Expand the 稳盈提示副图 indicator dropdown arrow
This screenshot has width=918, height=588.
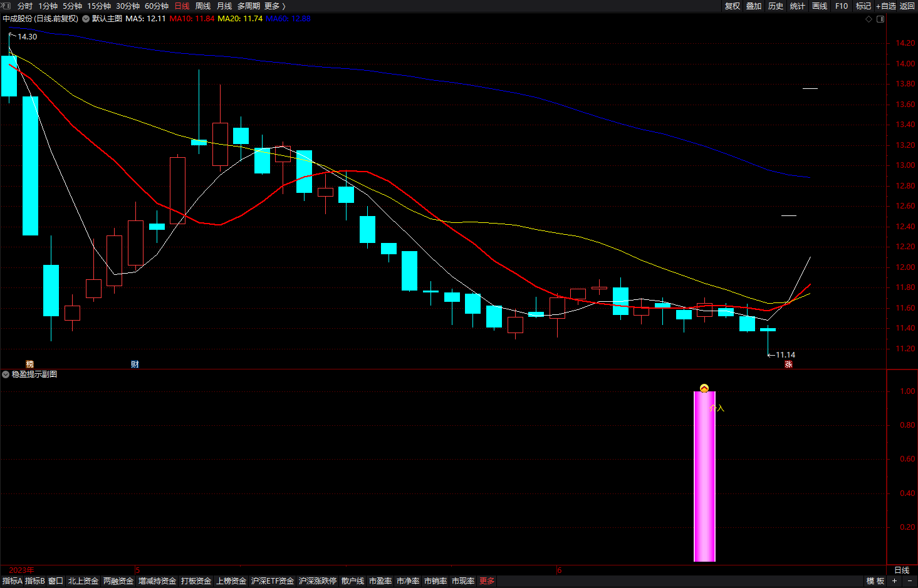point(6,374)
